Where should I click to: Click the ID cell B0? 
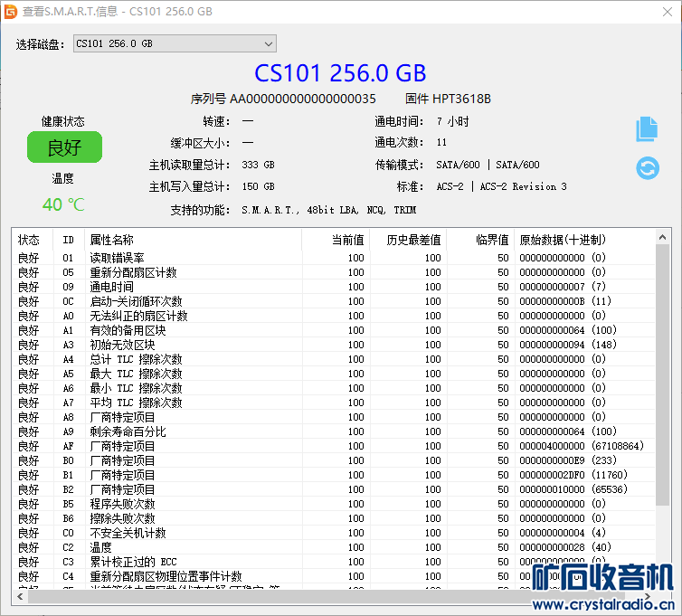coord(68,460)
